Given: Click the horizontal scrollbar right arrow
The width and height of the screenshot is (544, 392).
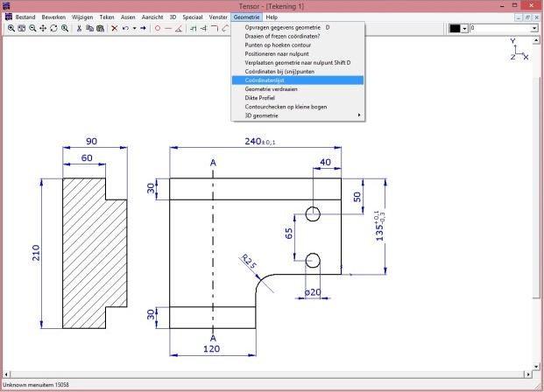Looking at the screenshot, I should coord(528,374).
